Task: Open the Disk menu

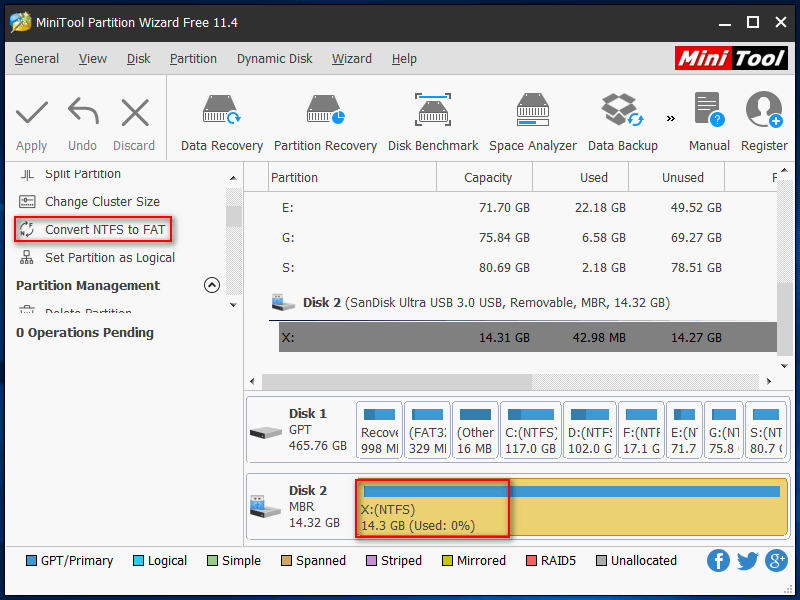Action: pos(138,59)
